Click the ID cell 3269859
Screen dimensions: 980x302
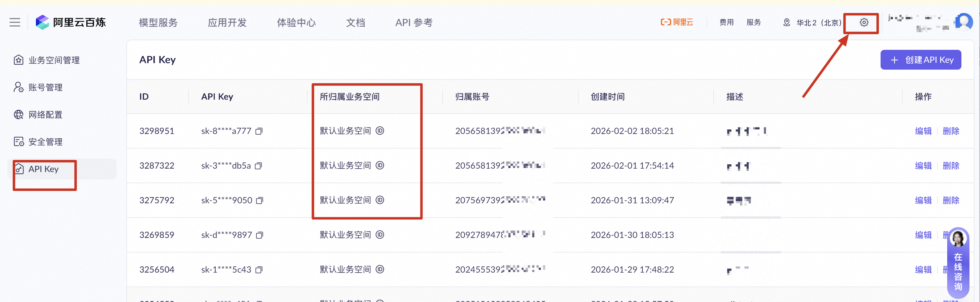tap(157, 235)
